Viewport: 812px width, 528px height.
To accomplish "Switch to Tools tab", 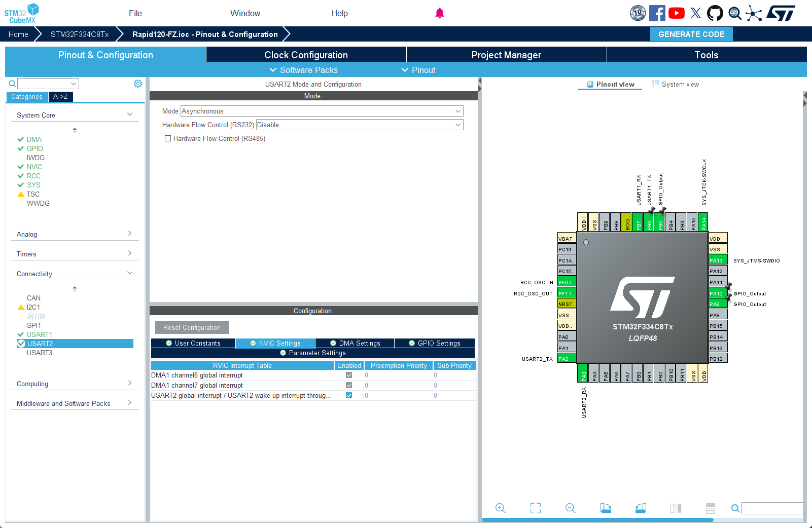I will click(707, 55).
